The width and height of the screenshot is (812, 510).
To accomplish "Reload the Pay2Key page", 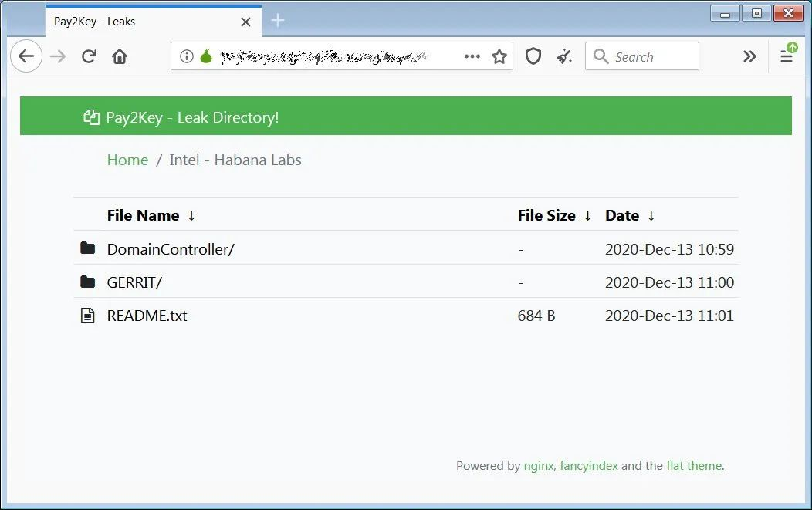I will pos(89,56).
